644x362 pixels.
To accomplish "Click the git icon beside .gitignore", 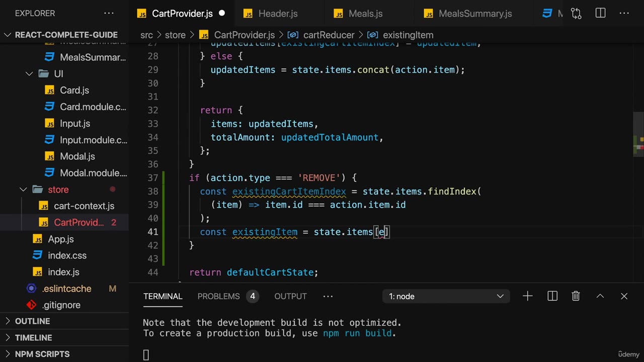I will point(31,305).
